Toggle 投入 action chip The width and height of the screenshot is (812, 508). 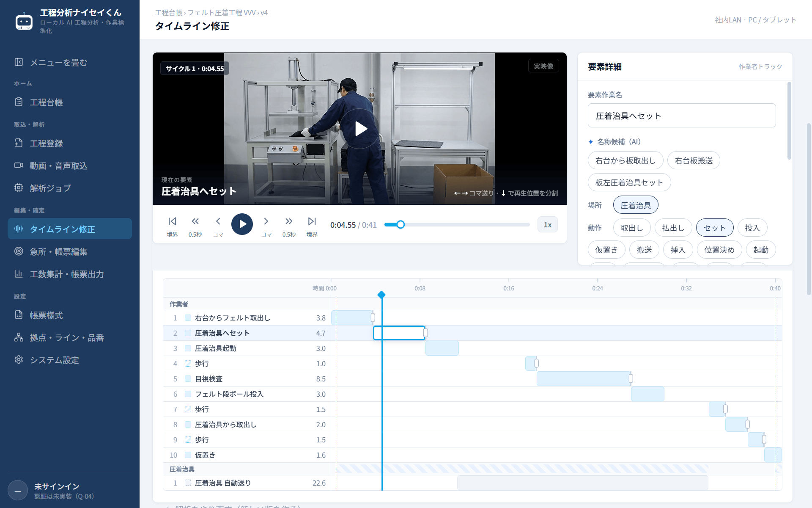click(752, 228)
